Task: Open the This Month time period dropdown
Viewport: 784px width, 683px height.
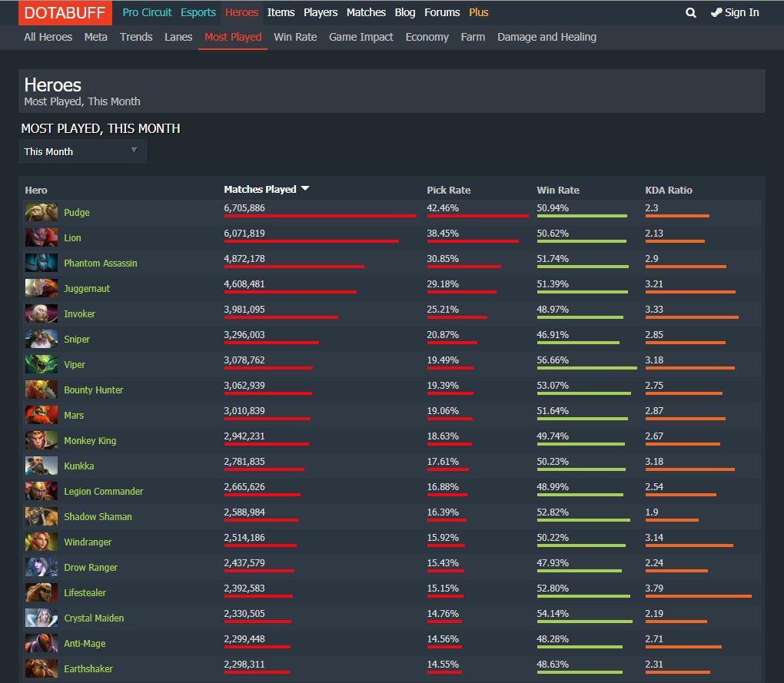Action: [82, 151]
